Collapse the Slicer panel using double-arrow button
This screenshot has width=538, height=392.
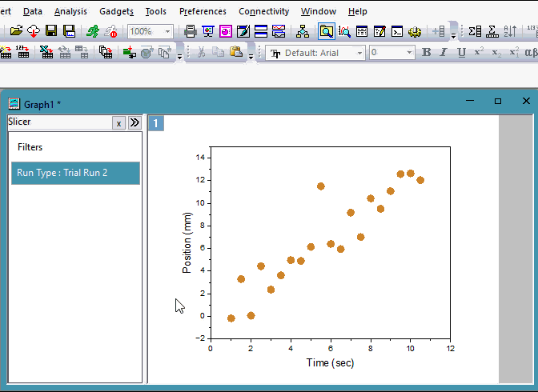coord(134,123)
